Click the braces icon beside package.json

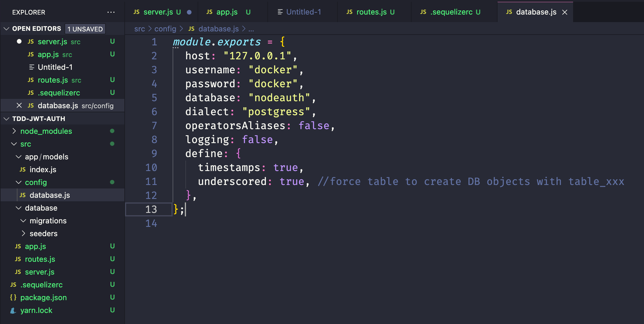coord(13,297)
